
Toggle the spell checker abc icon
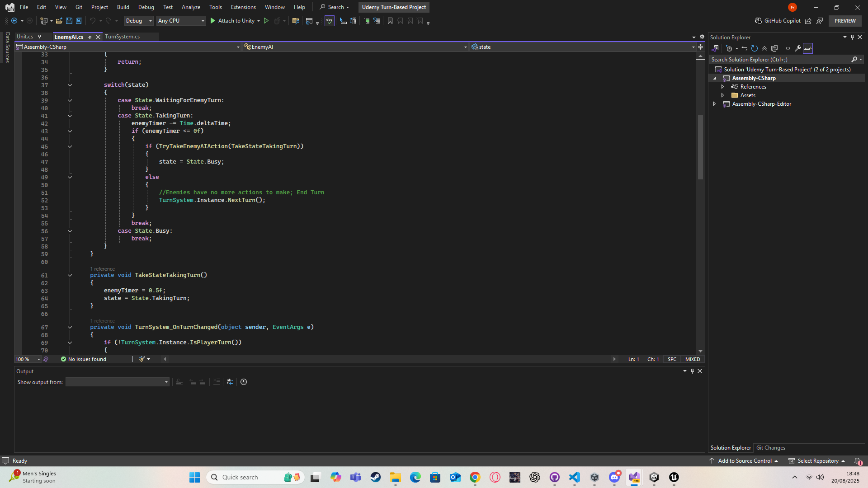point(329,21)
